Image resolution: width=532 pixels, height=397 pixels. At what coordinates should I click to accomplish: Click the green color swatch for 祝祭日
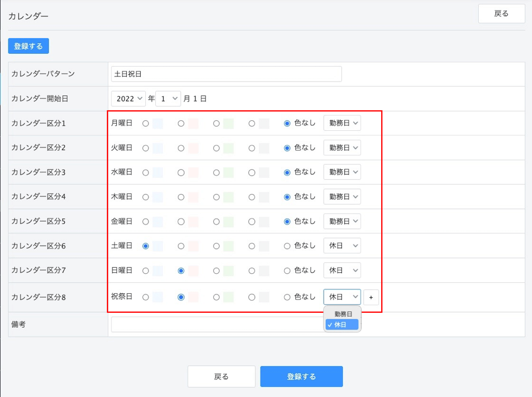pos(229,297)
